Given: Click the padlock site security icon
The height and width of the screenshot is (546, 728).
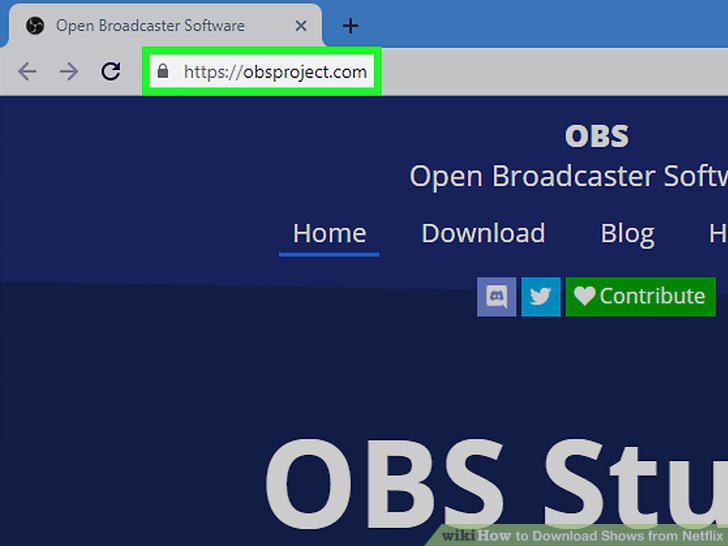Looking at the screenshot, I should [x=162, y=71].
